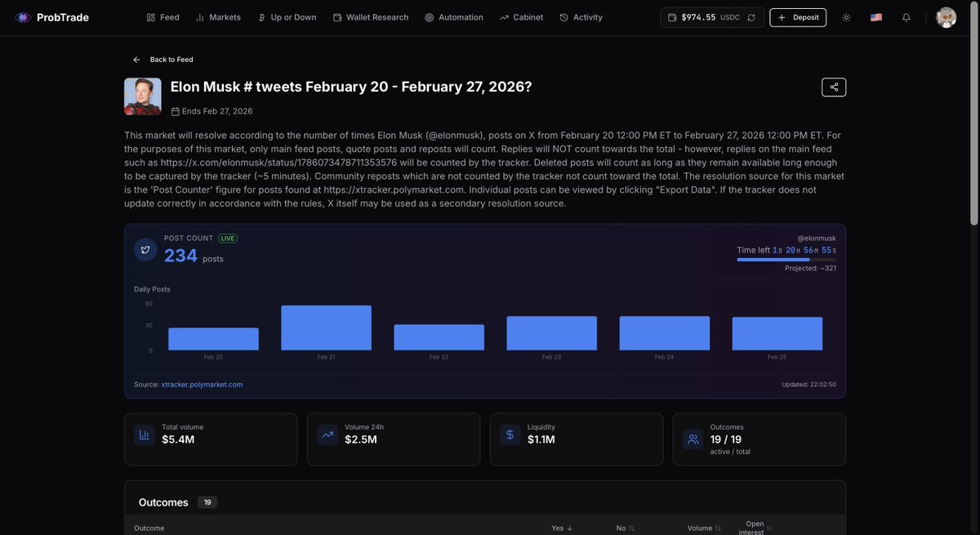Click the $2.5M volume 24h value
This screenshot has width=980, height=535.
361,439
